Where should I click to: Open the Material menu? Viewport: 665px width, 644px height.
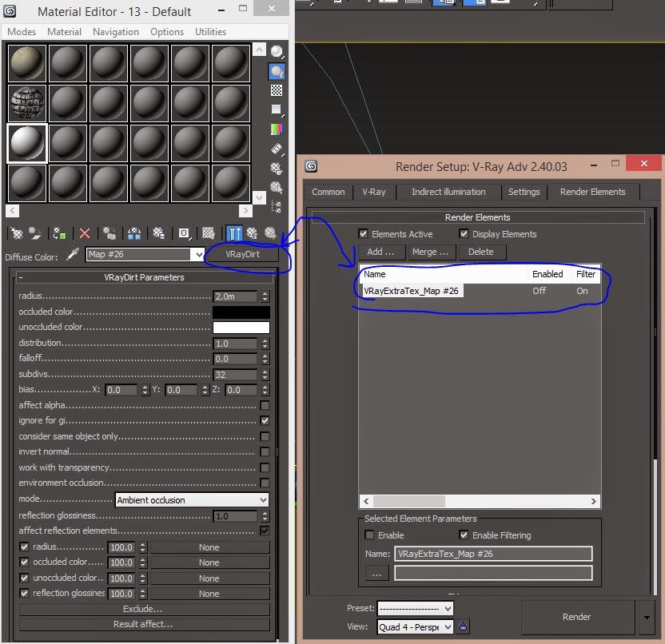pos(64,32)
